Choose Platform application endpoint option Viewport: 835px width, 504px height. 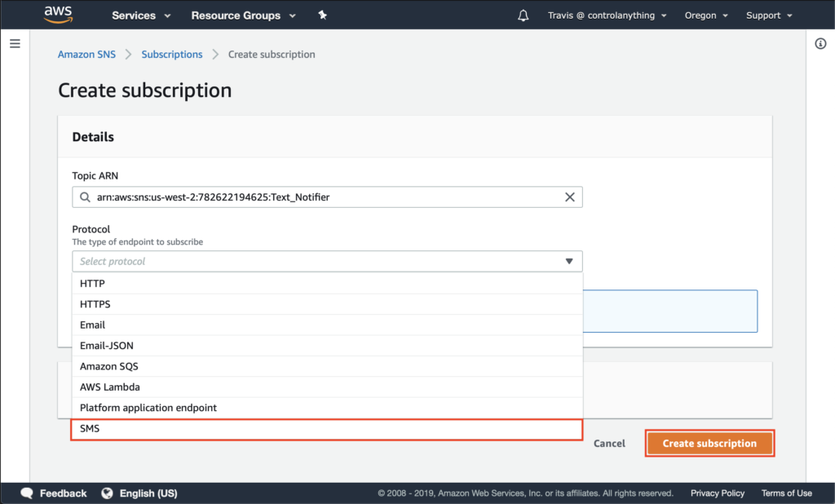[x=327, y=408]
